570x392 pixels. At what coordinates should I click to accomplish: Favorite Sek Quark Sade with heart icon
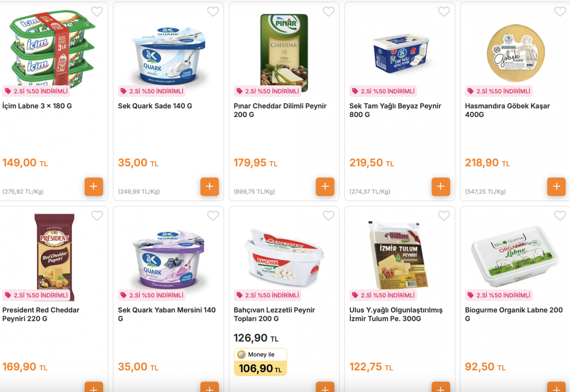click(213, 12)
